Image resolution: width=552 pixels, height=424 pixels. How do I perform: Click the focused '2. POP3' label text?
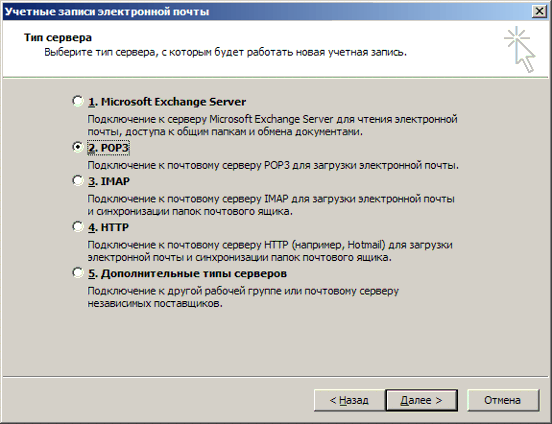coord(108,148)
